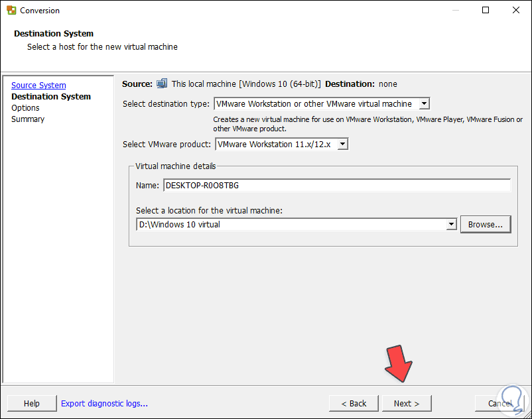Click the virtual machine Name field

click(337, 185)
